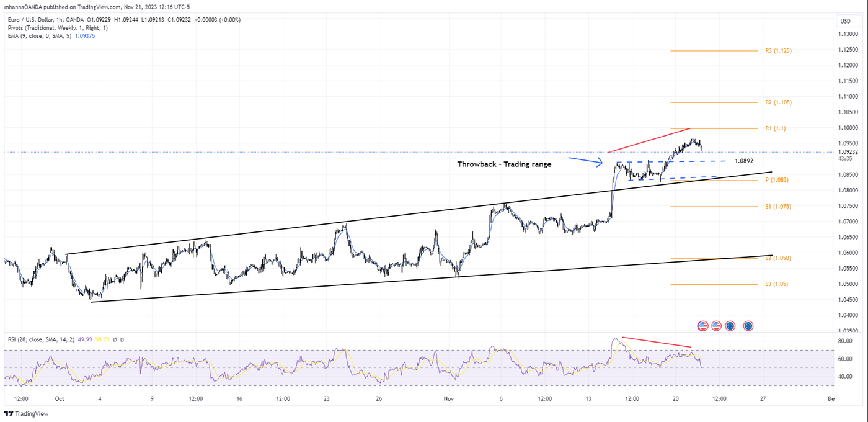Open the rightmost EU flag event icon
868x422 pixels.
(748, 325)
